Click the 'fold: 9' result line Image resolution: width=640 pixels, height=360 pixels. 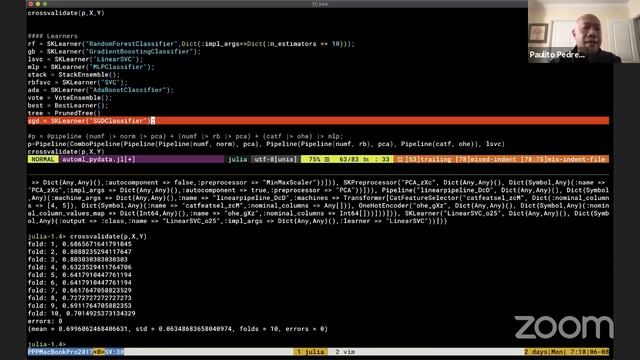point(80,306)
